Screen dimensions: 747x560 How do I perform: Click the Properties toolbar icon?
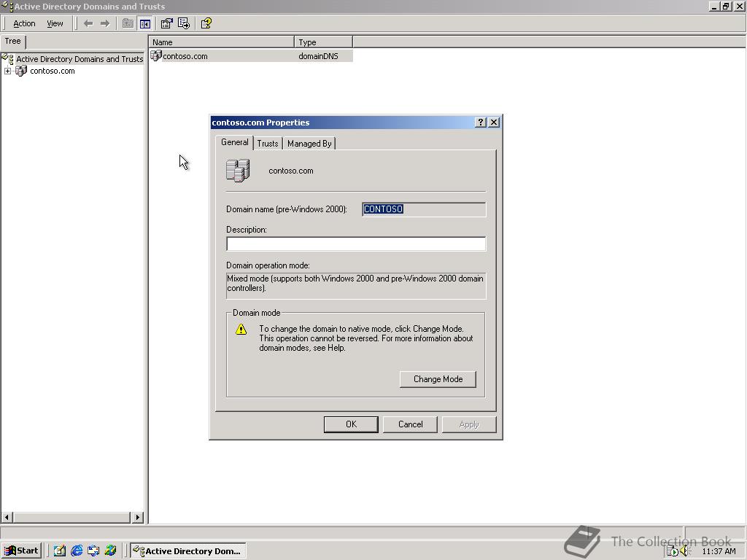[x=166, y=23]
